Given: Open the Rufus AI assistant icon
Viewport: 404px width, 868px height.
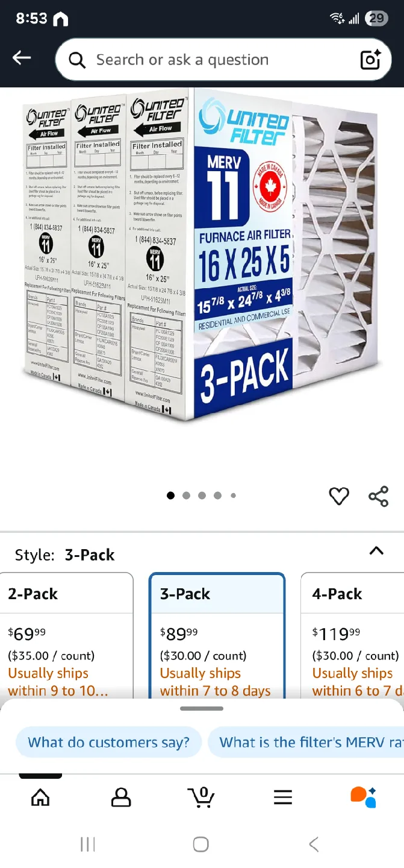Looking at the screenshot, I should pos(363,797).
